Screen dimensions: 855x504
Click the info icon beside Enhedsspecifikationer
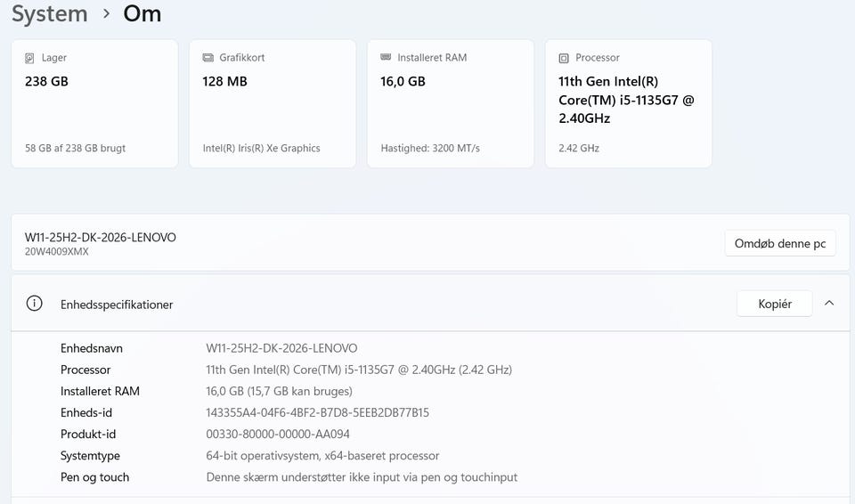[x=35, y=304]
